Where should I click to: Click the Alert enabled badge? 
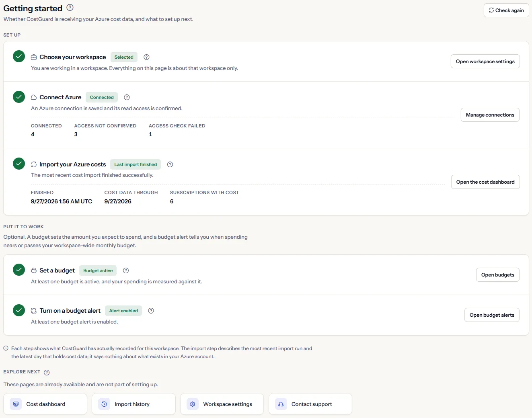[x=123, y=311]
